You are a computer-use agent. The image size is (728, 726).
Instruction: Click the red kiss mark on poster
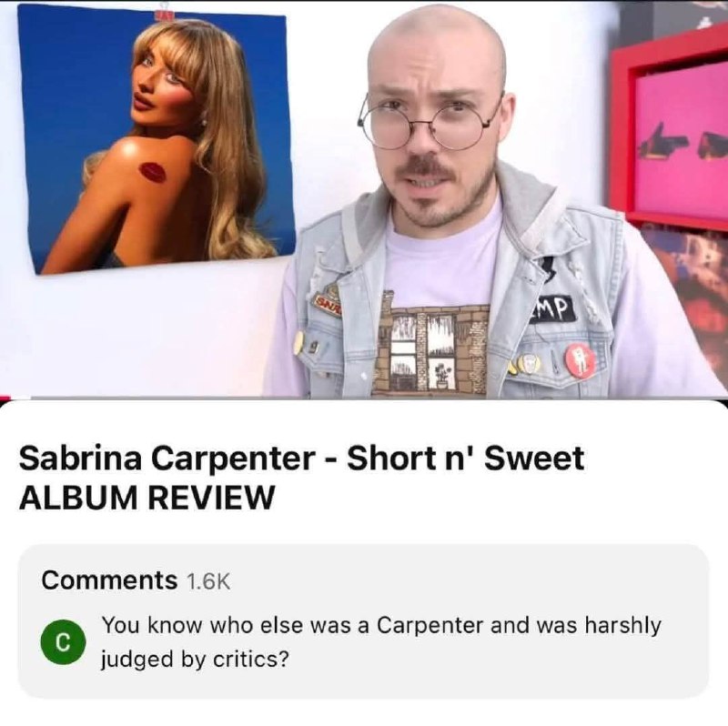tap(154, 172)
